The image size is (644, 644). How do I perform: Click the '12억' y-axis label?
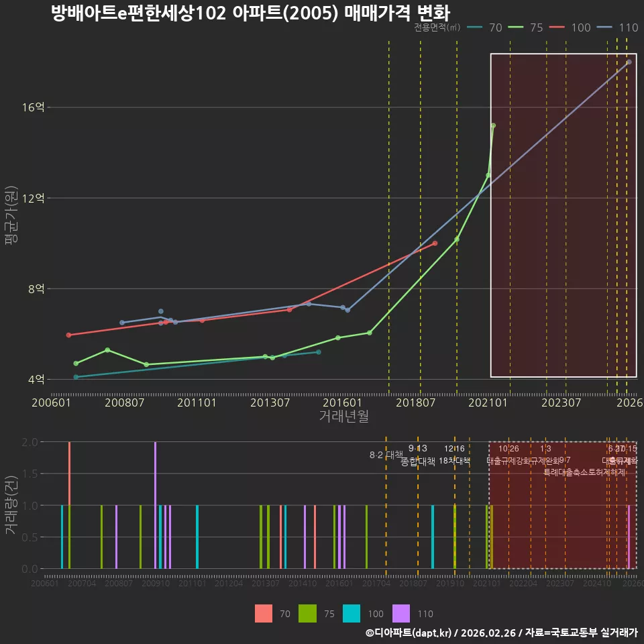tap(34, 198)
